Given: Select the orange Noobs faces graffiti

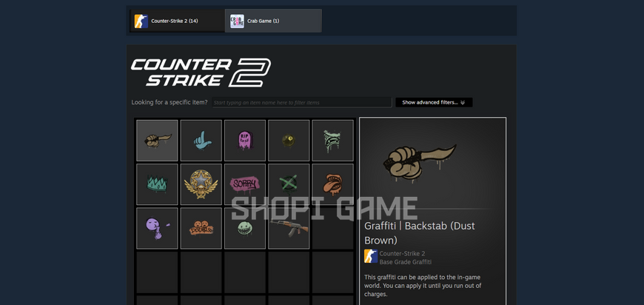Looking at the screenshot, I should pos(201,228).
